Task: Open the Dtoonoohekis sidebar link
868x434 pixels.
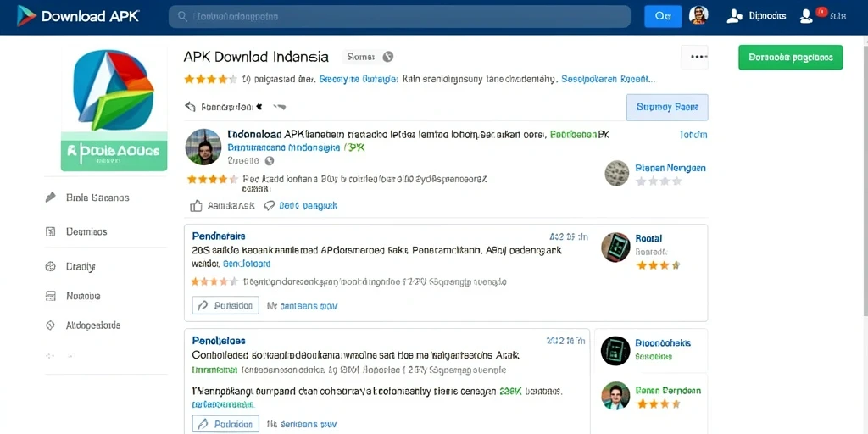Action: coord(663,343)
